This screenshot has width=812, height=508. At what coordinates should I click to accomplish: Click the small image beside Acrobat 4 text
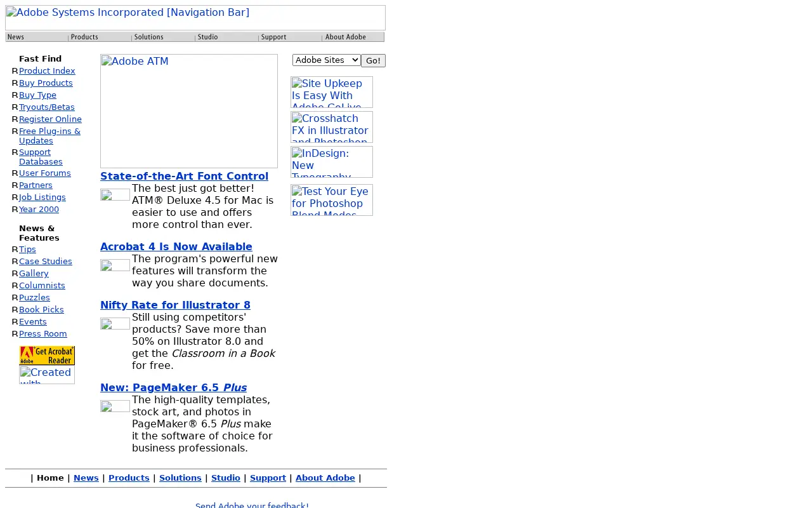[115, 265]
